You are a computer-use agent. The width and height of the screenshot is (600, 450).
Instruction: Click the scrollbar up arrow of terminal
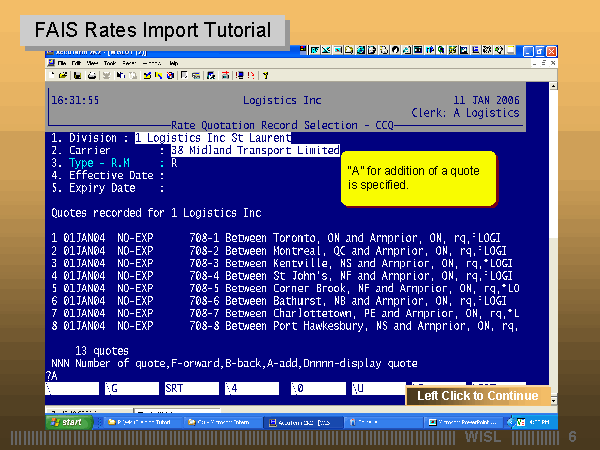(x=553, y=86)
